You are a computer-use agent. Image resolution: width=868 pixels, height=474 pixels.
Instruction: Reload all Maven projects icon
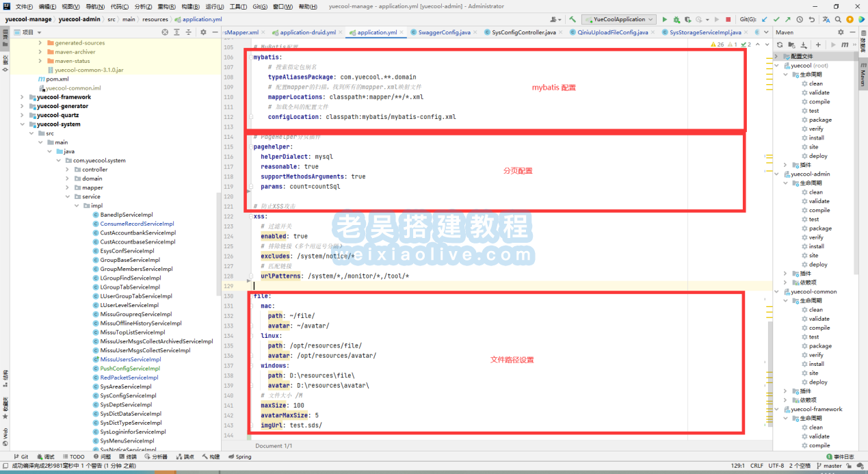[779, 44]
